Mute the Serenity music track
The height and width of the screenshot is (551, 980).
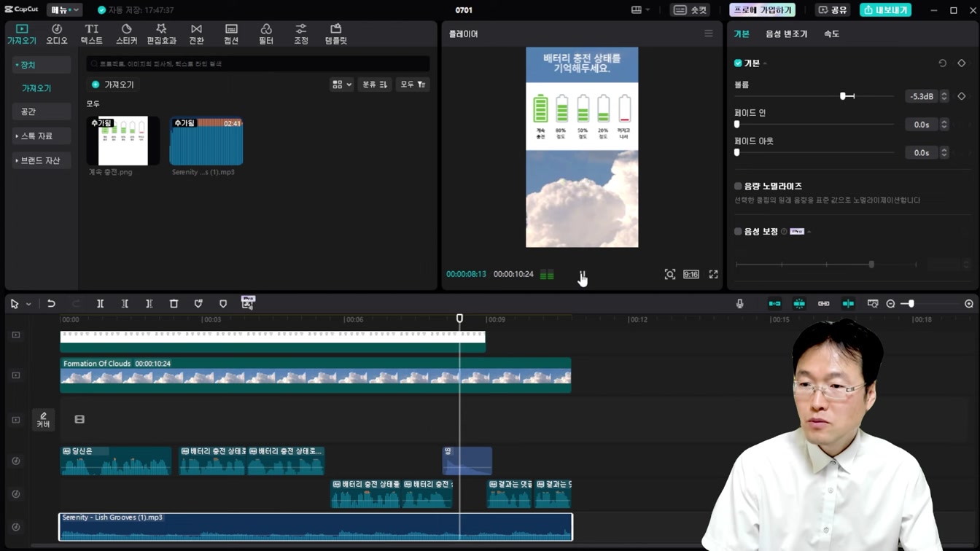coord(16,527)
